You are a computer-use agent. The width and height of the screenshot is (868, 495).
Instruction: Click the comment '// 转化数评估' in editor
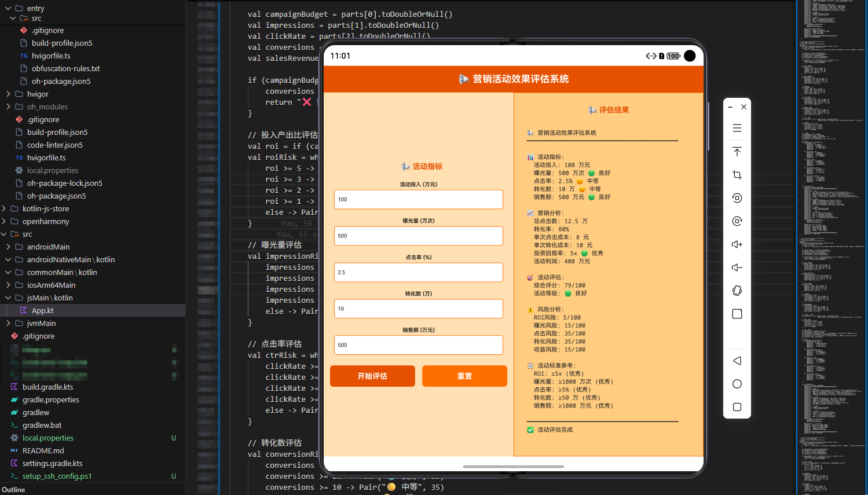275,443
